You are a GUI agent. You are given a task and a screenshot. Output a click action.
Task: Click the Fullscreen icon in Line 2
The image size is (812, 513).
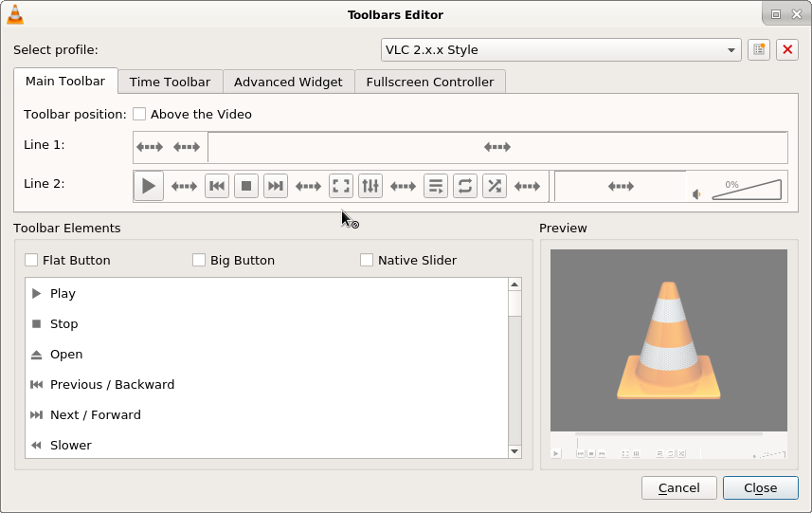pyautogui.click(x=341, y=186)
